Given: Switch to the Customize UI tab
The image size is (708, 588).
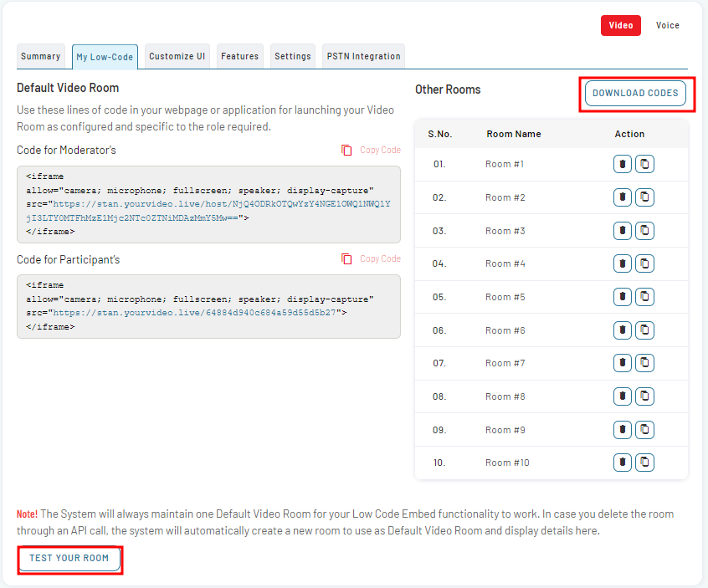Looking at the screenshot, I should click(x=177, y=56).
